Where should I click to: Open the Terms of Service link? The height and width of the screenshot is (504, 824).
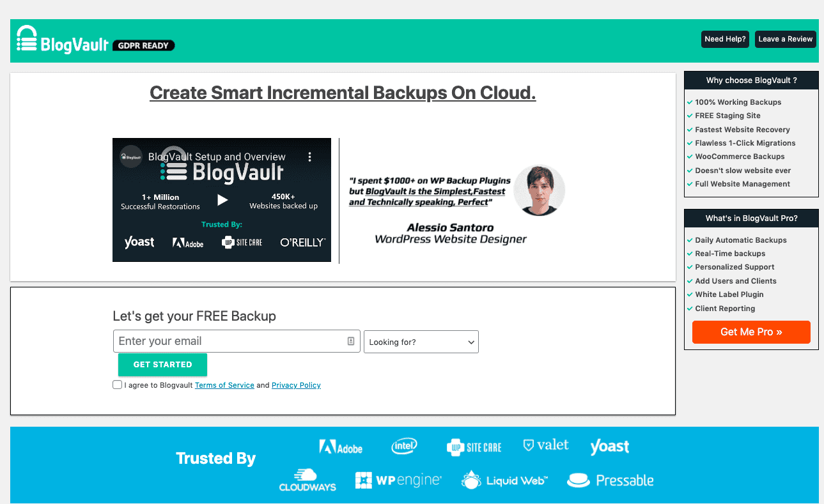[x=224, y=385]
